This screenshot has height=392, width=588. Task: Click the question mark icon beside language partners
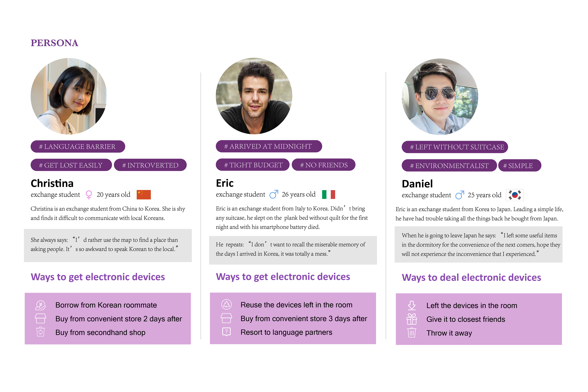(226, 332)
